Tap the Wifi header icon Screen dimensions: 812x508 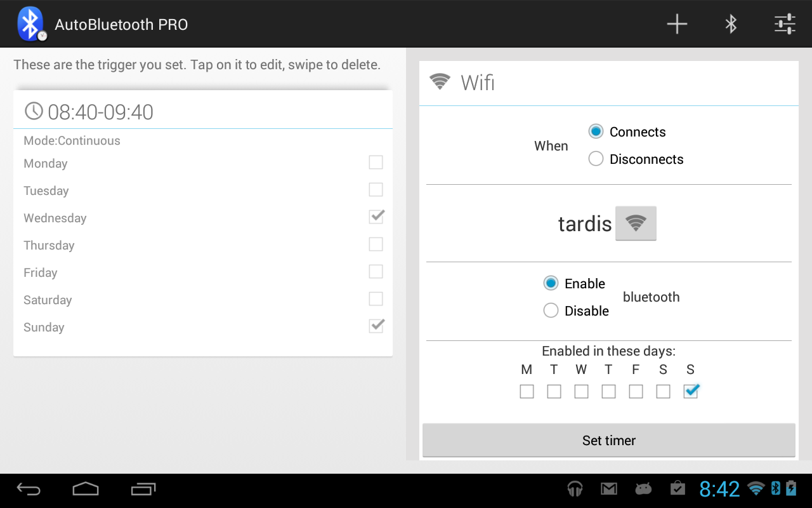(x=440, y=81)
